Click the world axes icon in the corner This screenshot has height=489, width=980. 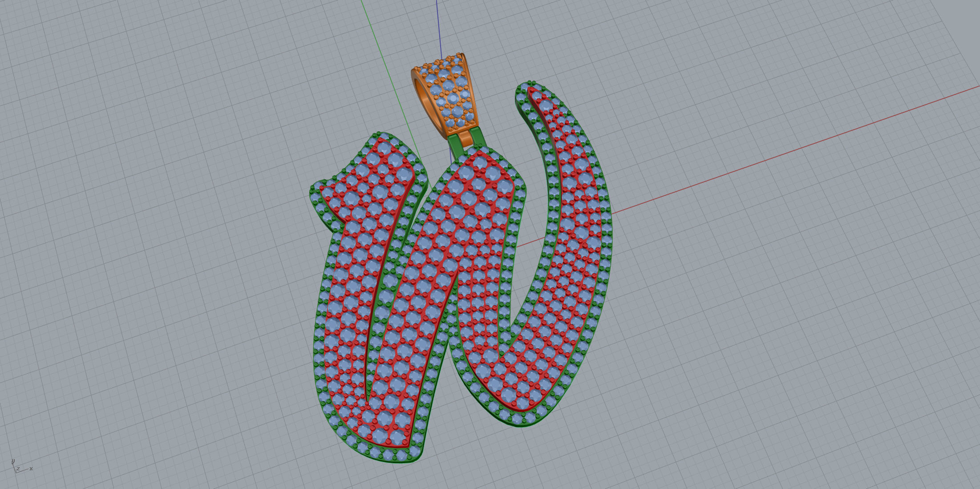[21, 466]
